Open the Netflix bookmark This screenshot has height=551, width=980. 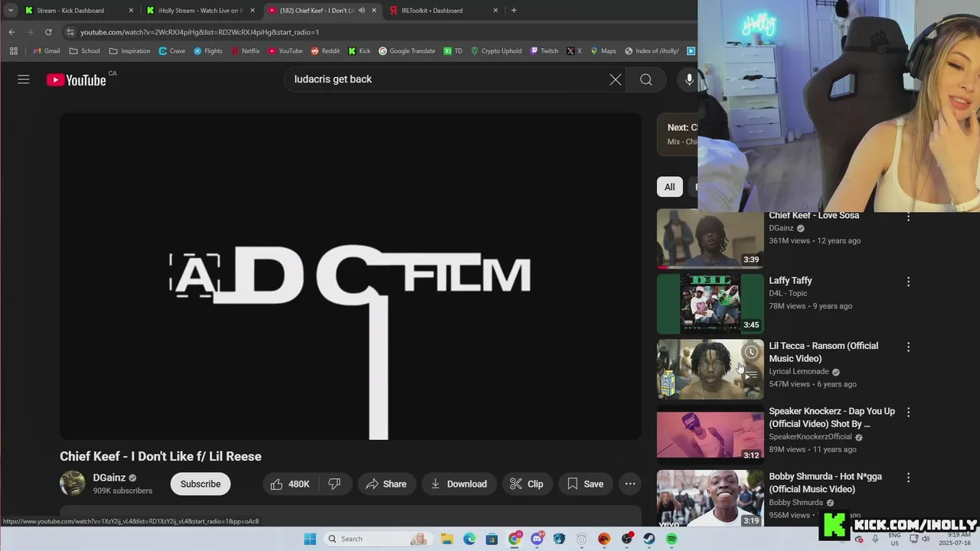point(245,51)
